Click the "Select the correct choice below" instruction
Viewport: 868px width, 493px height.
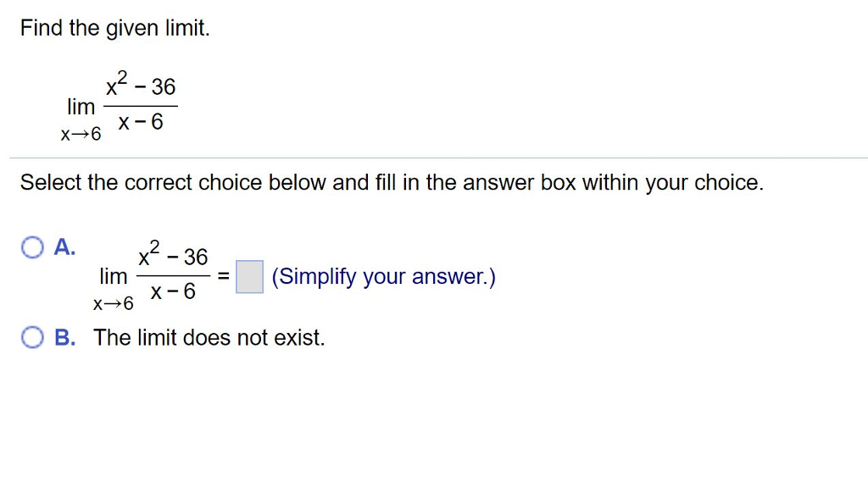(x=392, y=182)
